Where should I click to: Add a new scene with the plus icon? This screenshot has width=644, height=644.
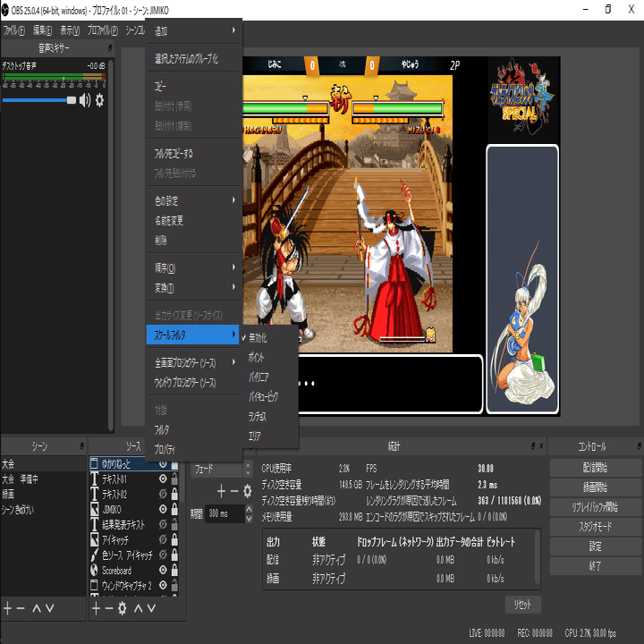click(x=8, y=608)
